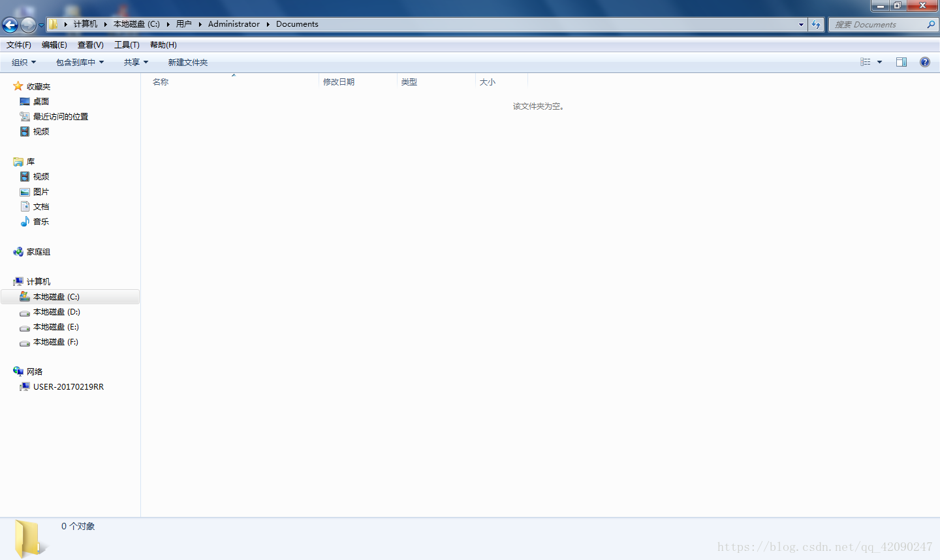Expand arrow after 本地磁盘 (C:) breadcrumb
Screen dimensions: 940x560
[168, 24]
